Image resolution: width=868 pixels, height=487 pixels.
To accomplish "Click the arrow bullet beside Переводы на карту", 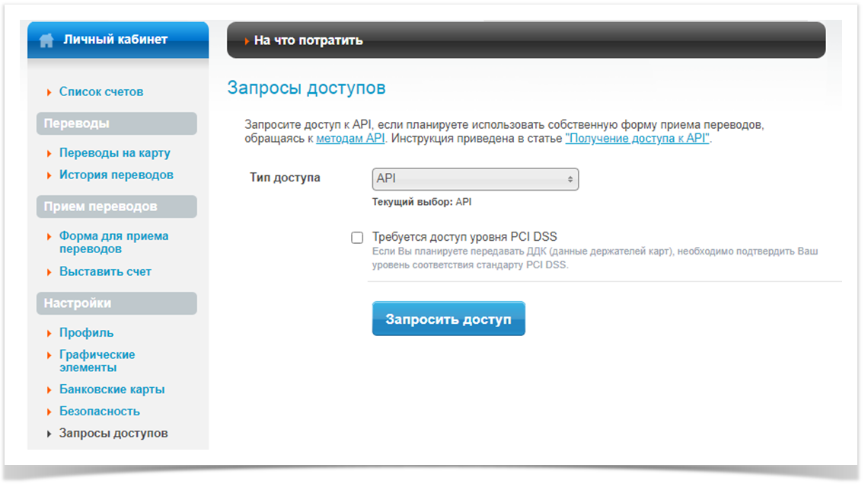I will click(49, 154).
